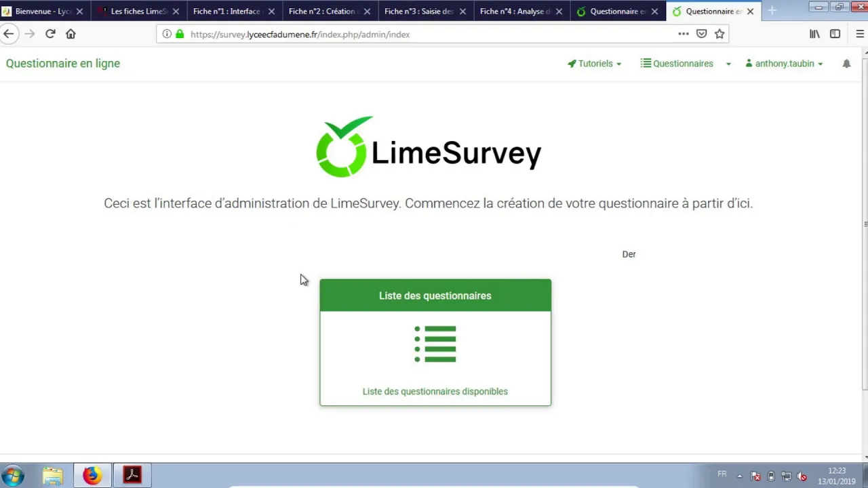Show site information icon in address bar

[x=167, y=34]
